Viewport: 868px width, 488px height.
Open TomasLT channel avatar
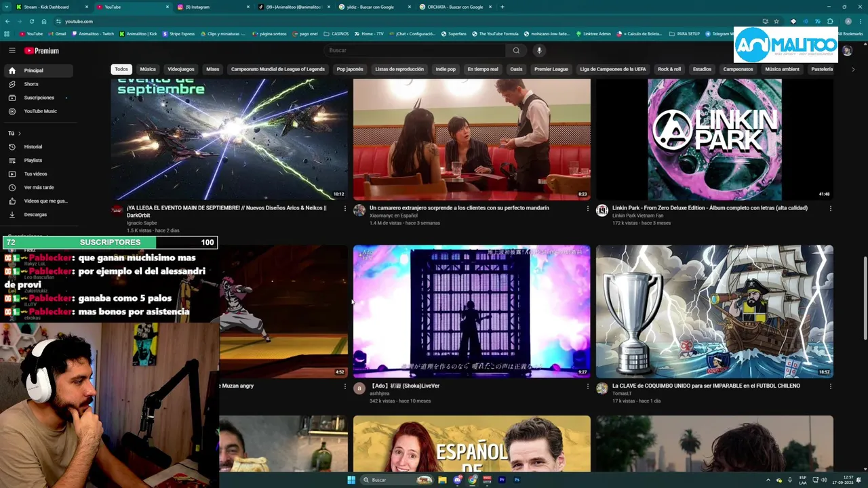(x=602, y=388)
